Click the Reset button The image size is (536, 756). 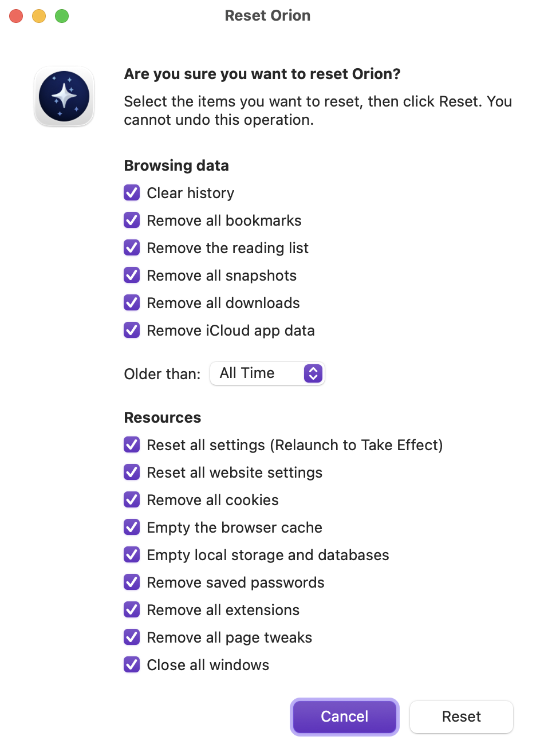tap(461, 716)
